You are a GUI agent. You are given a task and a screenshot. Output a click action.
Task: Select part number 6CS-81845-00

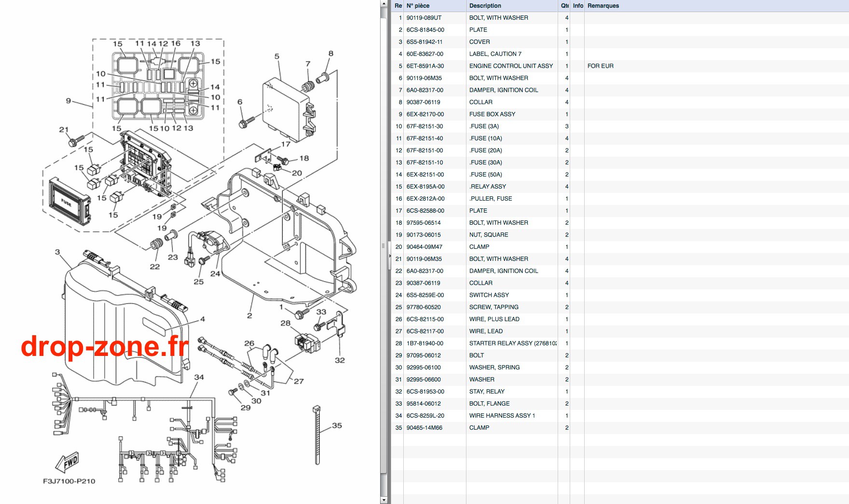(x=425, y=30)
